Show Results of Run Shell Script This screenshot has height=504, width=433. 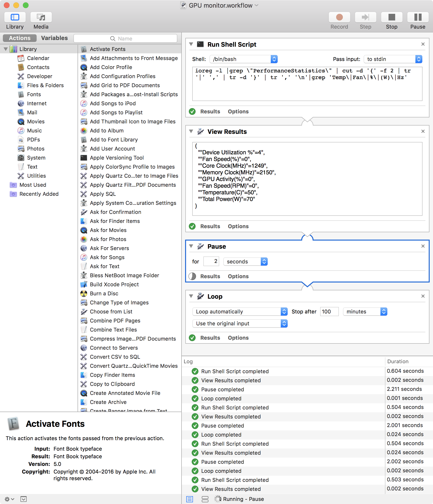pyautogui.click(x=210, y=111)
